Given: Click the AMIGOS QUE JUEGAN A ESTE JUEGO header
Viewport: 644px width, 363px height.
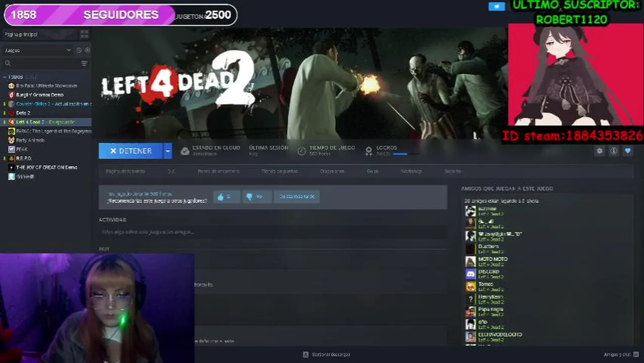Looking at the screenshot, I should coord(507,189).
